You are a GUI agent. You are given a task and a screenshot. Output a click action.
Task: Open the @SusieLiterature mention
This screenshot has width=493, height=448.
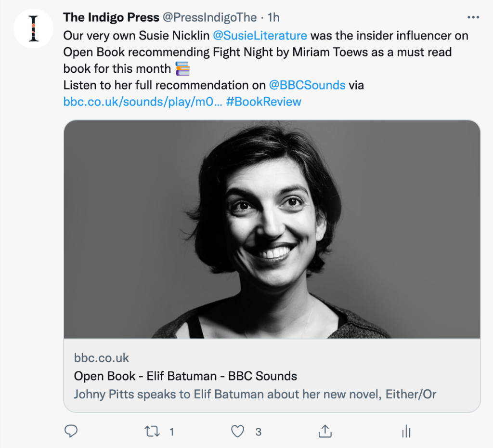tap(261, 35)
